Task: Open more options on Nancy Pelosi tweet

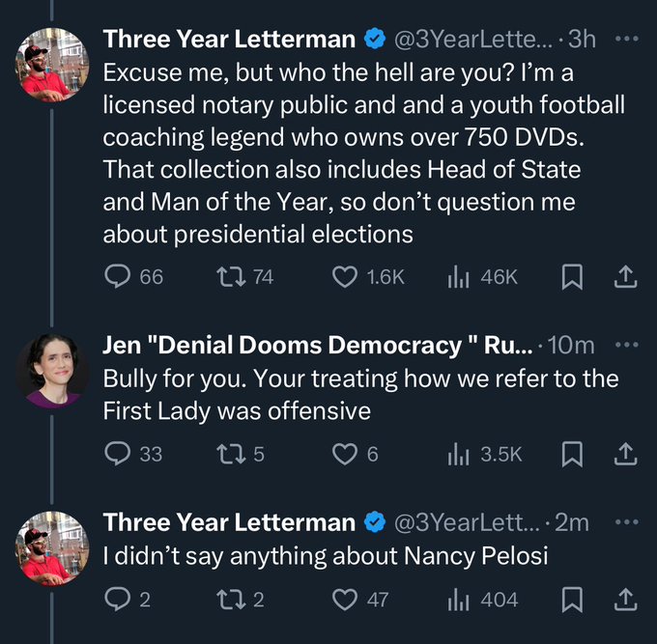Action: 626,522
